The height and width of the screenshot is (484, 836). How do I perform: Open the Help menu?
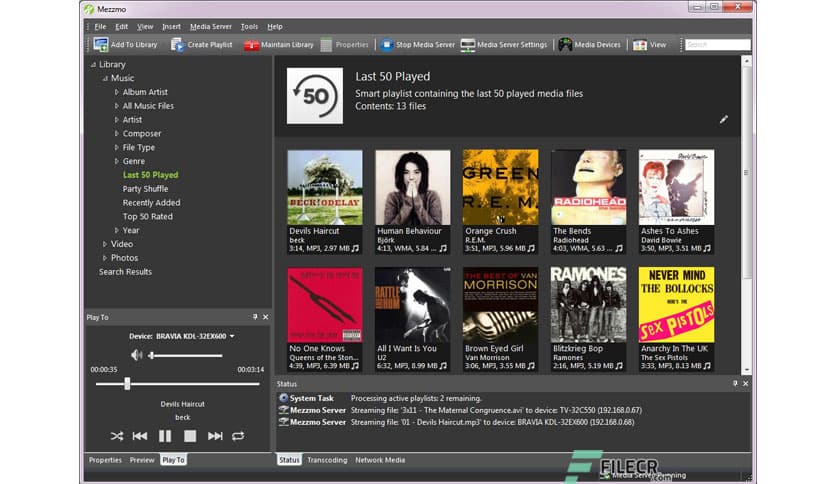[275, 27]
